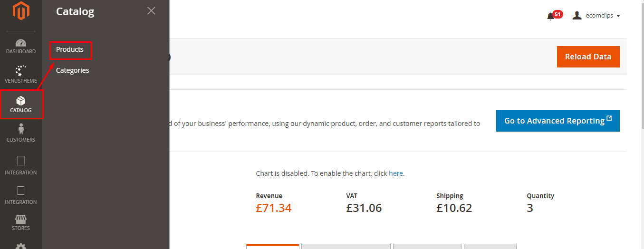Select Products in the Catalog menu
644x249 pixels.
(x=70, y=49)
